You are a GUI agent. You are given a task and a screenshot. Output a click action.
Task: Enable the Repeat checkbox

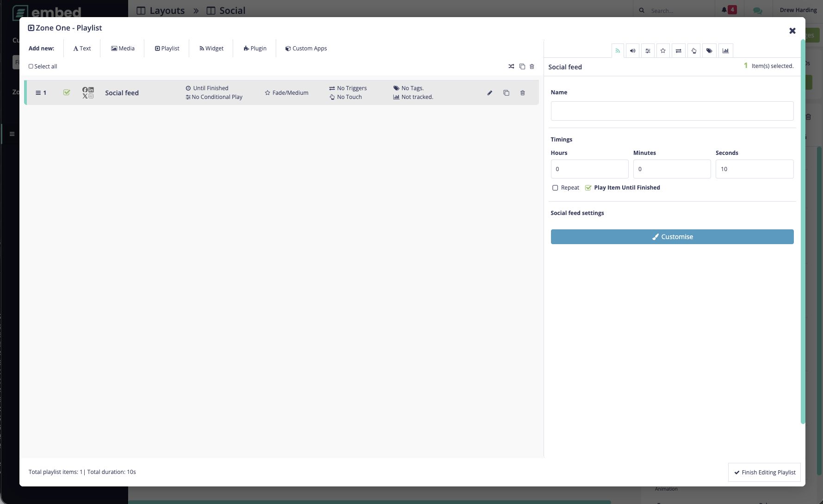click(x=555, y=188)
